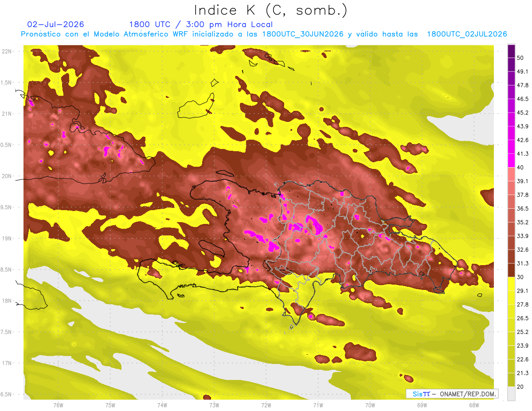Click longitude label "70W"
This screenshot has height=411, width=532.
pos(370,405)
